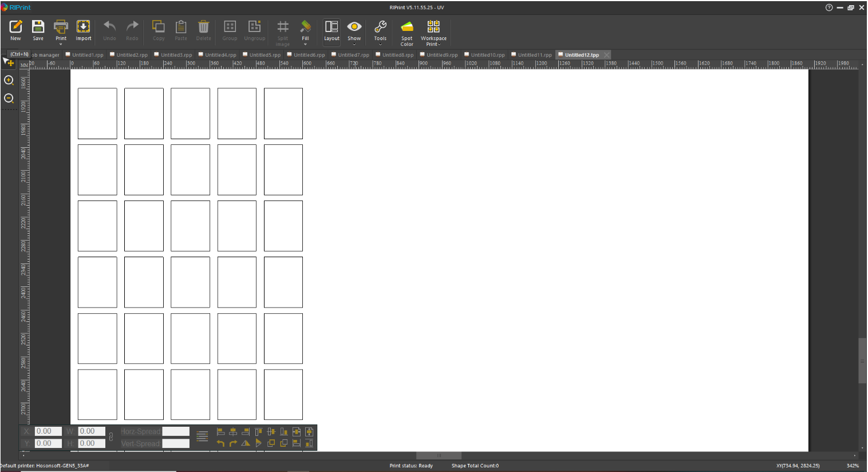The height and width of the screenshot is (472, 868).
Task: Select the move/pointer tool
Action: point(9,62)
